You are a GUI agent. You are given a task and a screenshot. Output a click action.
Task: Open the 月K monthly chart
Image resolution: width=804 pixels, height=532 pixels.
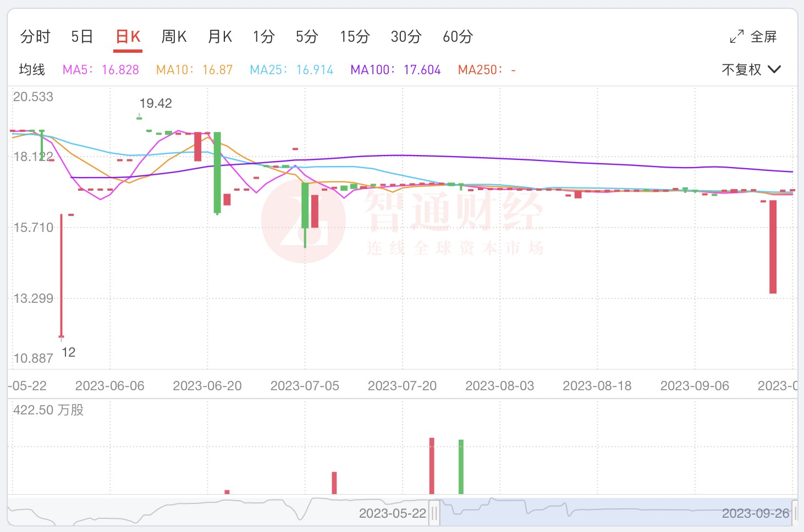pos(220,37)
